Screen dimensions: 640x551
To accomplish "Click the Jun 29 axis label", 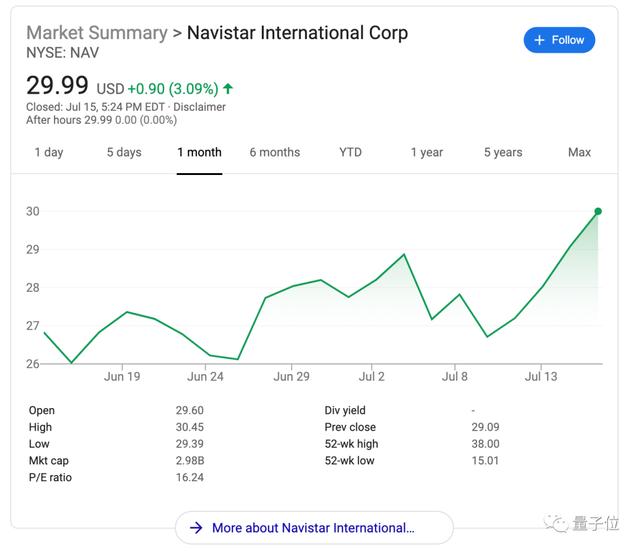I will (291, 376).
